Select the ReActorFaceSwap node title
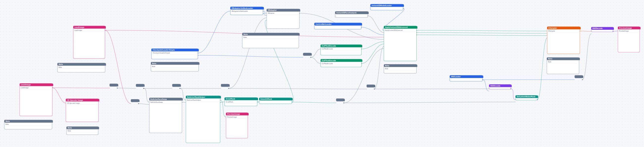This screenshot has height=147, width=644. (x=166, y=99)
